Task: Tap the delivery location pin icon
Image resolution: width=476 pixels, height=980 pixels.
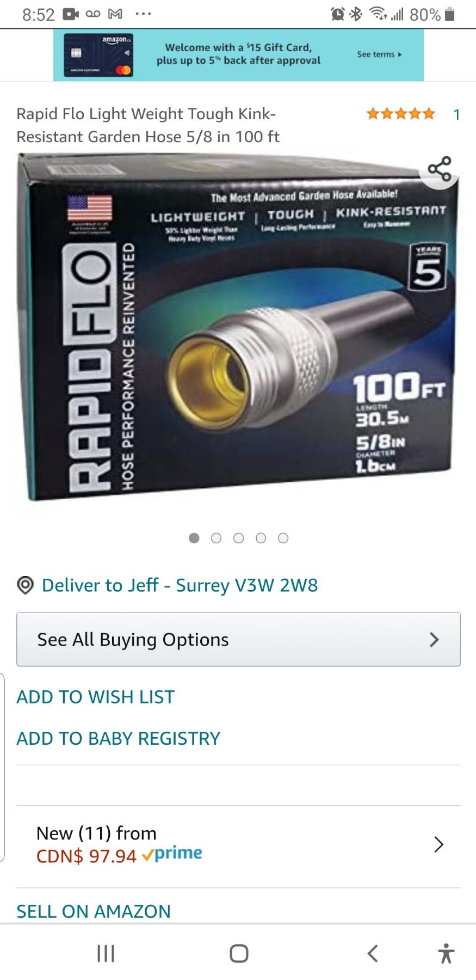Action: (26, 585)
